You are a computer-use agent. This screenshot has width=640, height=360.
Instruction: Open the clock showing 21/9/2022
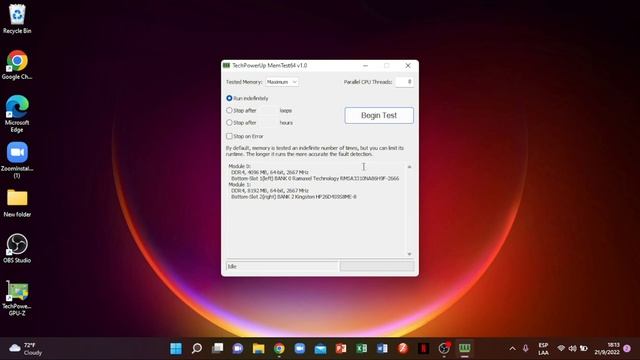click(607, 349)
